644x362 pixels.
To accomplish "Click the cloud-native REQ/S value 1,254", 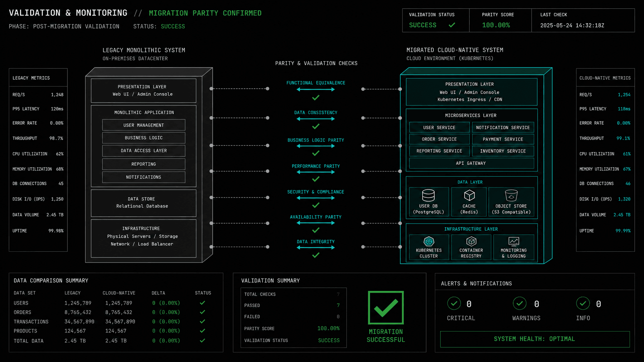I will 624,95.
